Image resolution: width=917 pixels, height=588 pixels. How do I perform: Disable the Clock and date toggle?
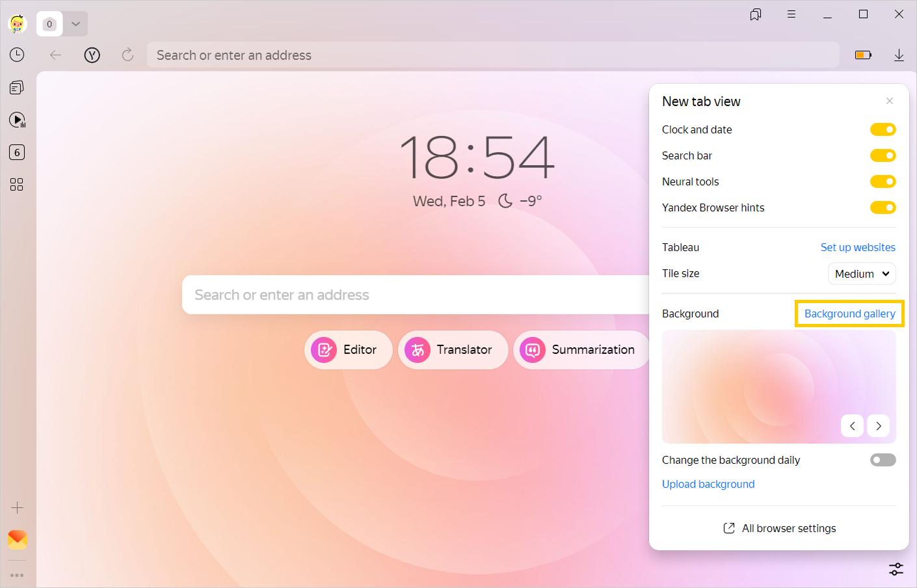click(883, 130)
